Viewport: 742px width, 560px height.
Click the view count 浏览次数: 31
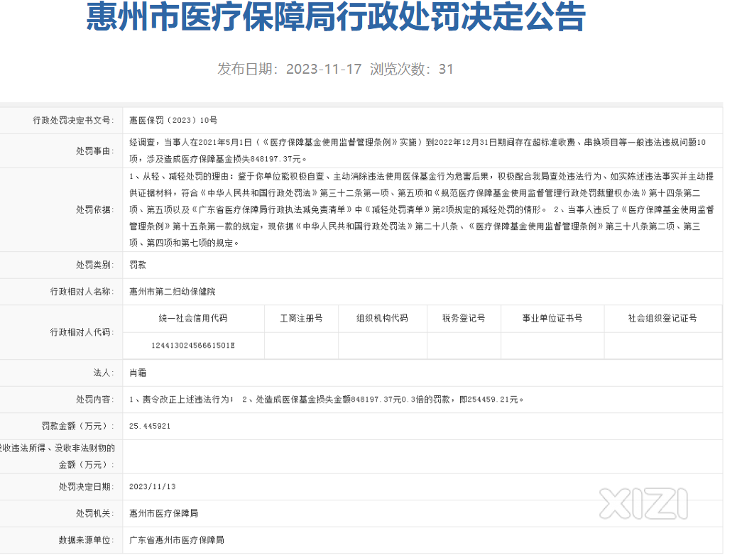pos(412,69)
